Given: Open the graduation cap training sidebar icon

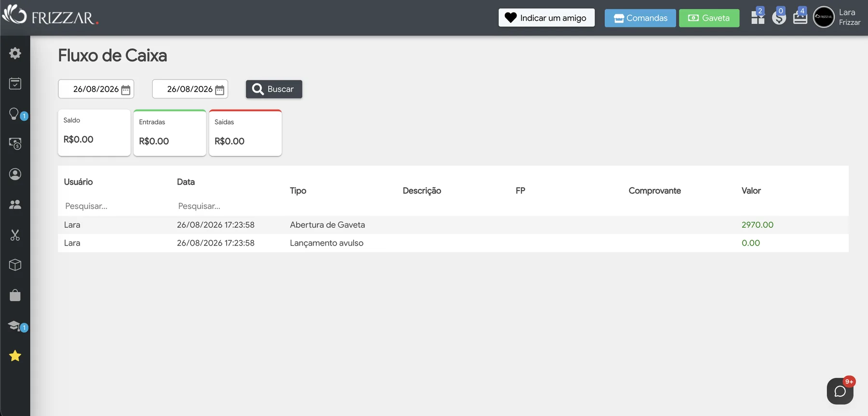Looking at the screenshot, I should [x=14, y=326].
